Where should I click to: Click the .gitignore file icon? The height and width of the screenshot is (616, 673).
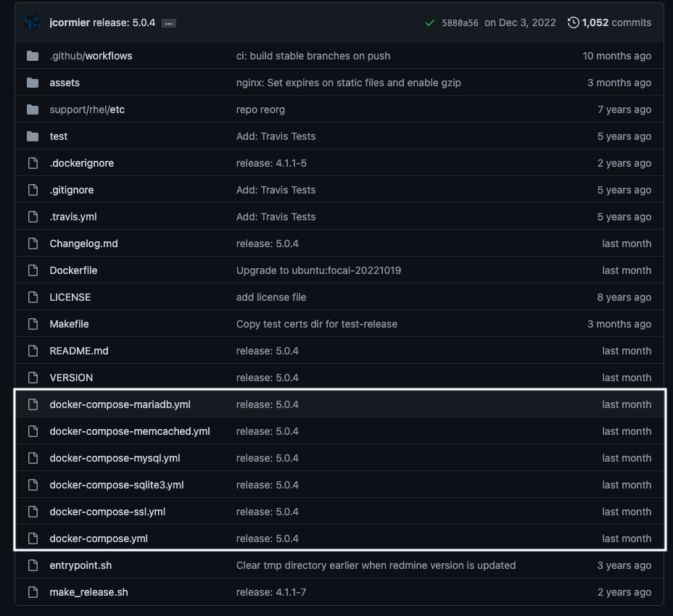[x=33, y=190]
